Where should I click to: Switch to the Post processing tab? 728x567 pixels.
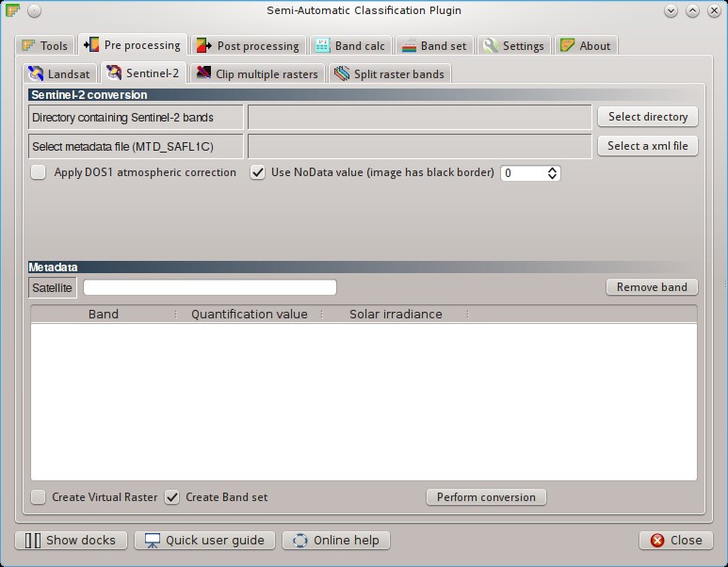(x=249, y=45)
